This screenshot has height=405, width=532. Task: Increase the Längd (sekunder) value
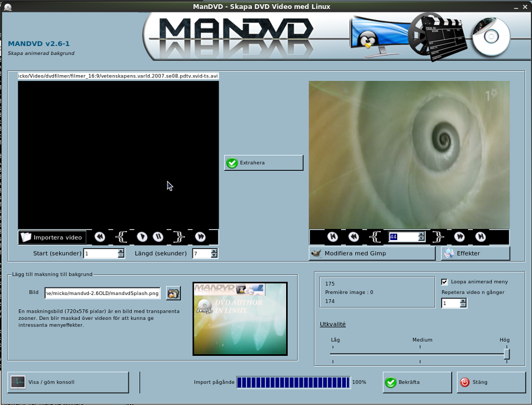tap(214, 251)
